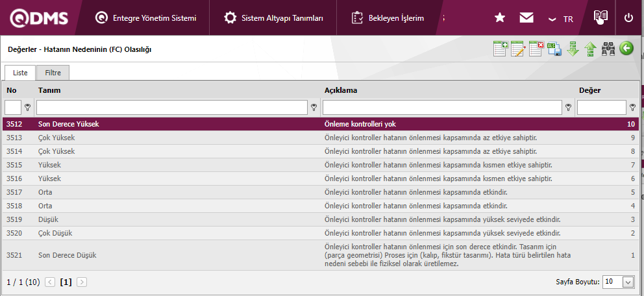Screen dimensions: 644x296
Task: Open the Sistem Altyapı Tanımları menu
Action: [x=273, y=18]
